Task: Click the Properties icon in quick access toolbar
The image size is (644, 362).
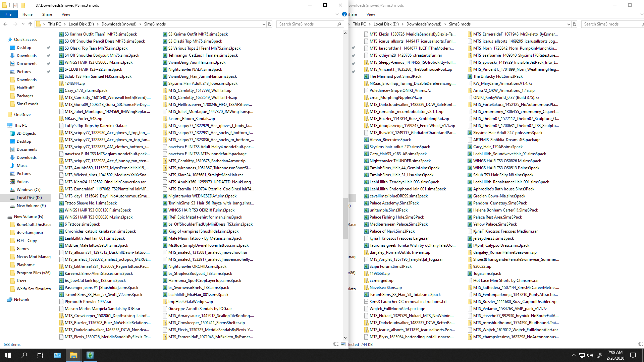Action: 15,5
